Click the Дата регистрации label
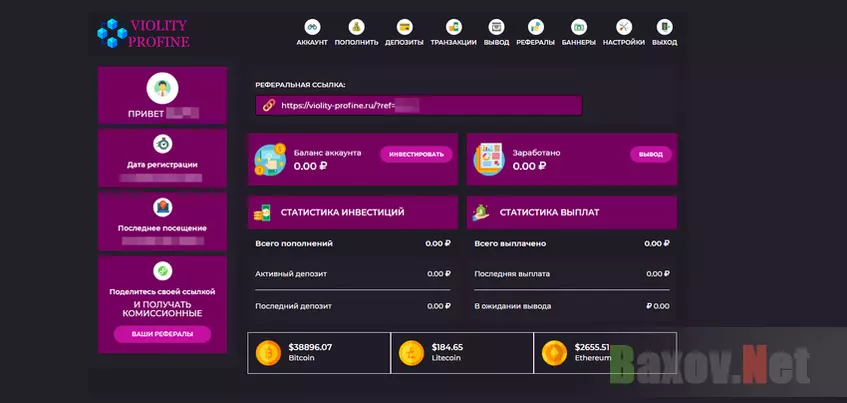This screenshot has width=847, height=403. [162, 165]
